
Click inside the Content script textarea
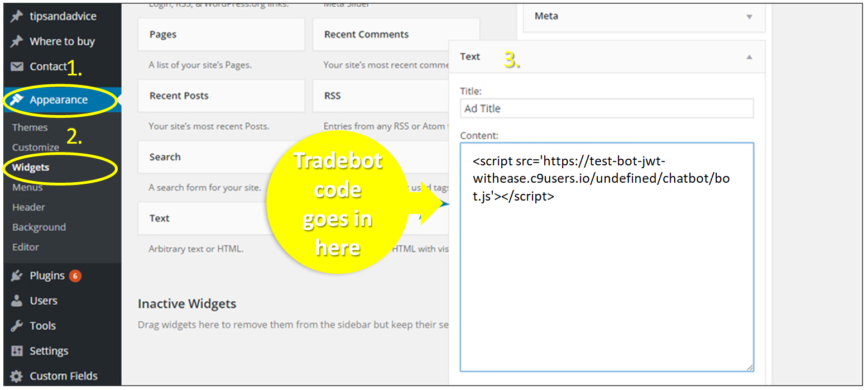[607, 257]
